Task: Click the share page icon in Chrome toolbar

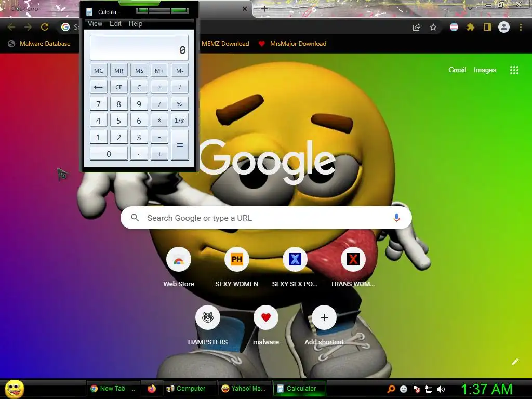Action: 417,27
